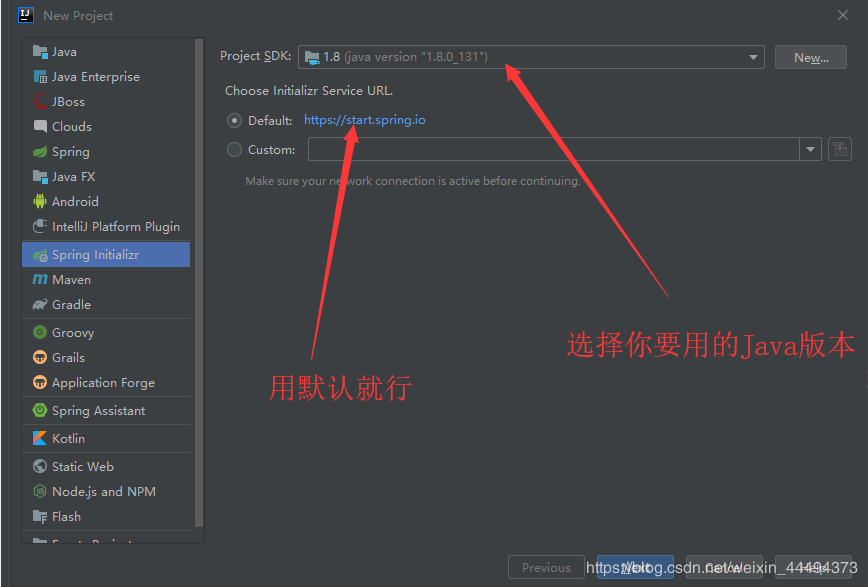Choose Spring Assistant in the category list
This screenshot has width=868, height=587.
(x=106, y=410)
